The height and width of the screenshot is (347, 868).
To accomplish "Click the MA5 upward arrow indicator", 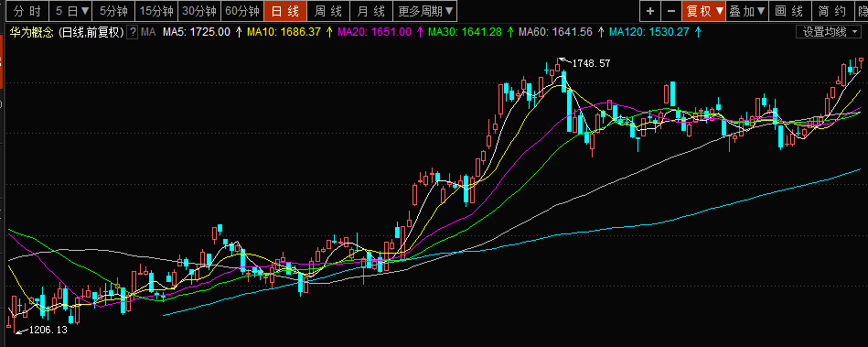I will tap(239, 32).
